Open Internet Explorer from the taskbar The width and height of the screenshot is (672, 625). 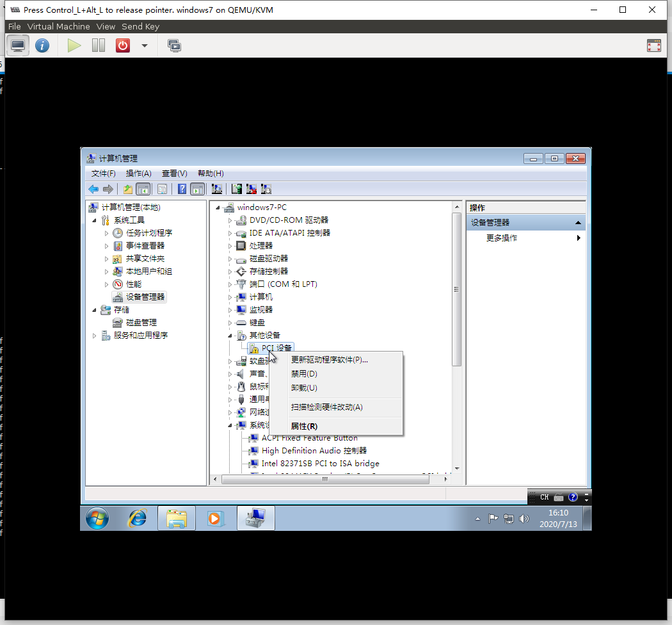tap(136, 518)
